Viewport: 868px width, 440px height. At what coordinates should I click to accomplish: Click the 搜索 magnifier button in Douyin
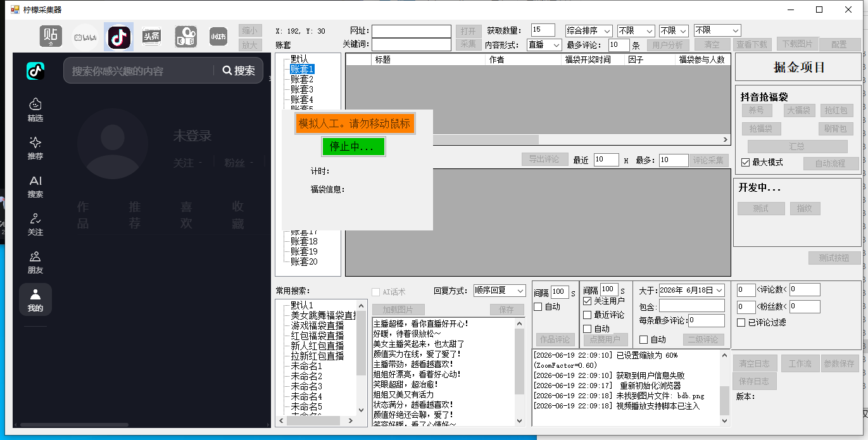click(x=239, y=71)
